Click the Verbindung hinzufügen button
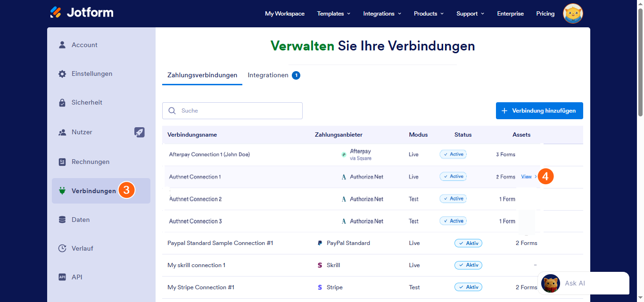This screenshot has height=302, width=644. click(539, 111)
